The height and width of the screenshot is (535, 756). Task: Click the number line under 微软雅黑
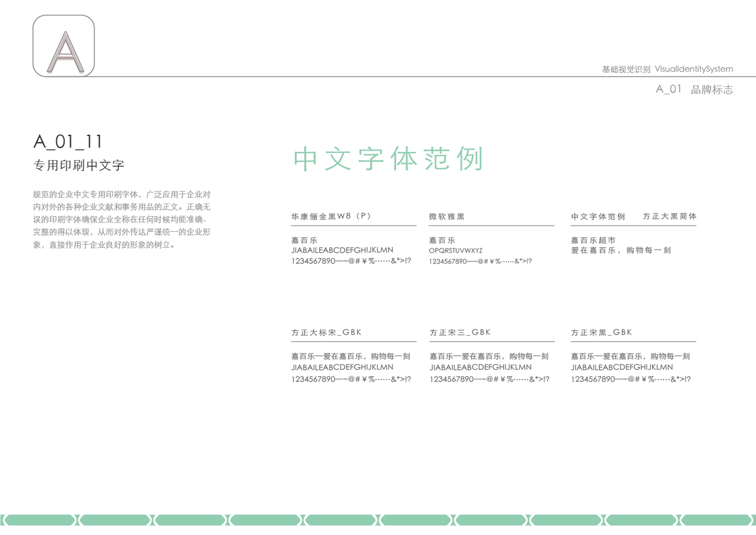481,261
